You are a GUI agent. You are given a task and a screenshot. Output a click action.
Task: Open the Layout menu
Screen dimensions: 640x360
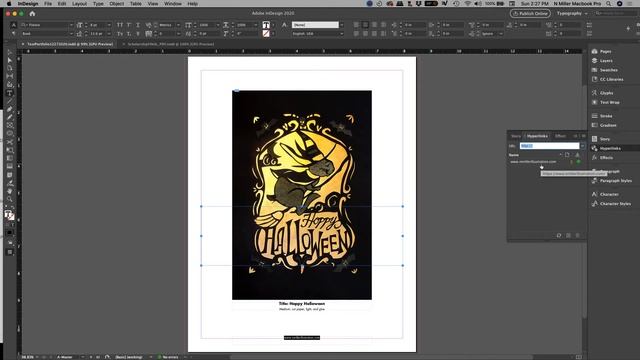[x=79, y=4]
